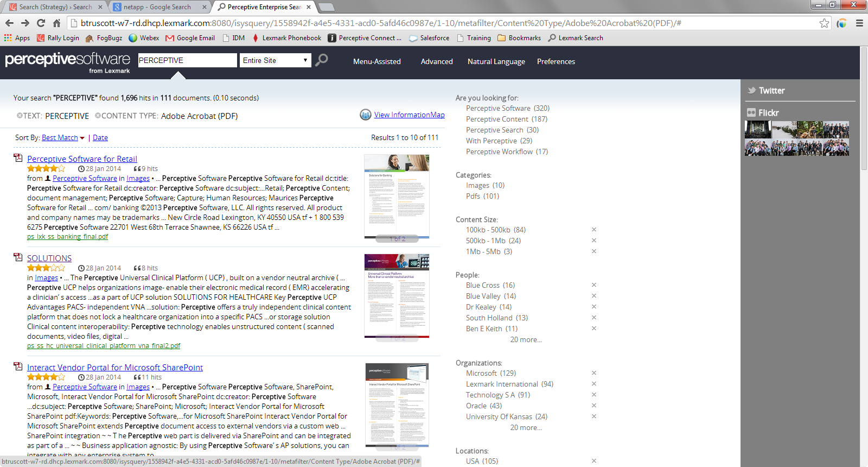Click PDF icon beside SOLUTIONS result
The width and height of the screenshot is (868, 467).
point(18,257)
